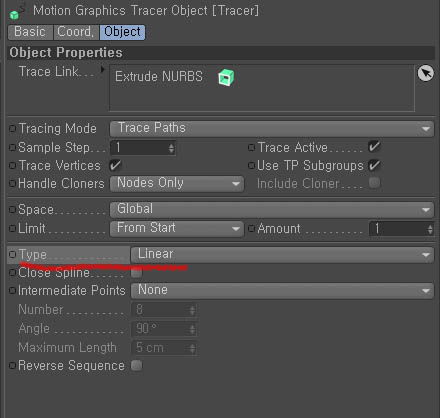Viewport: 440px width, 418px height.
Task: Open the Type dropdown set to Linear
Action: tap(282, 255)
